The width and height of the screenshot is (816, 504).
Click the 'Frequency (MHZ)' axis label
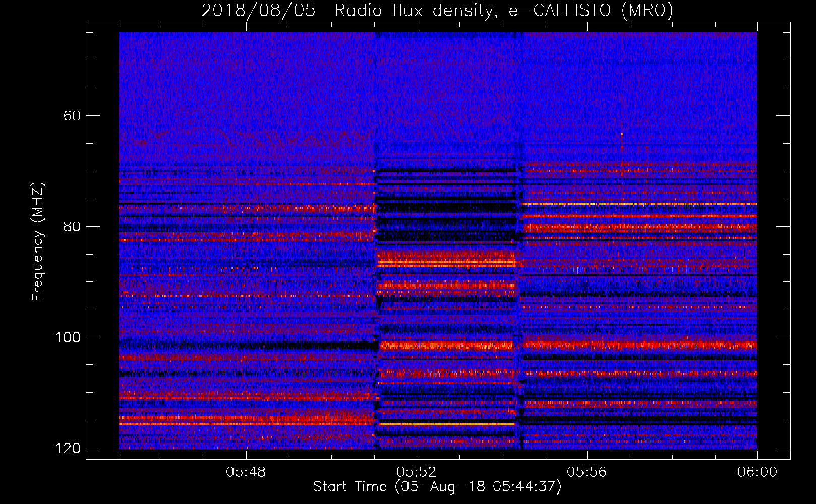(x=38, y=242)
